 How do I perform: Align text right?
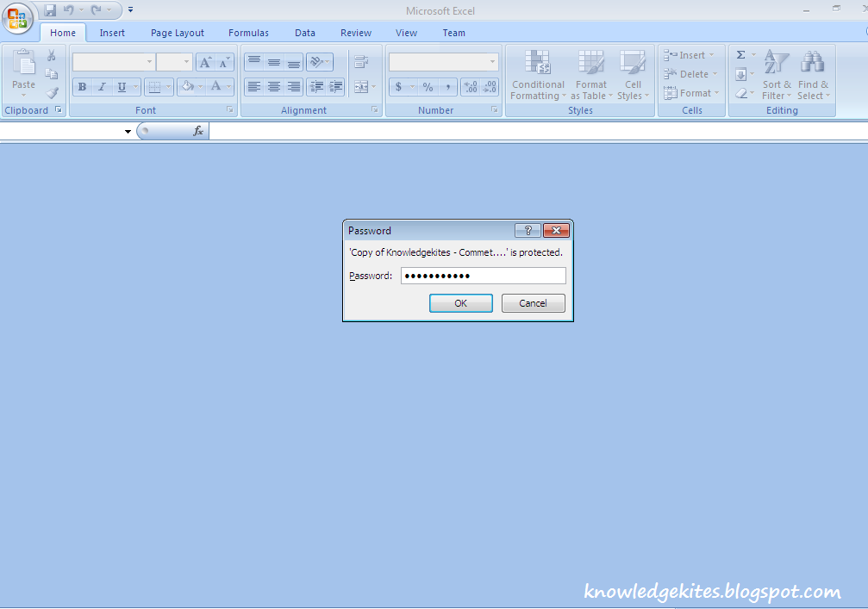294,87
